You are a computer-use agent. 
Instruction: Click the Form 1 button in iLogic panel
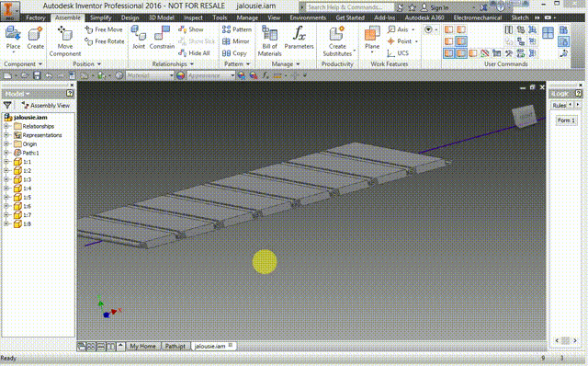coord(566,120)
